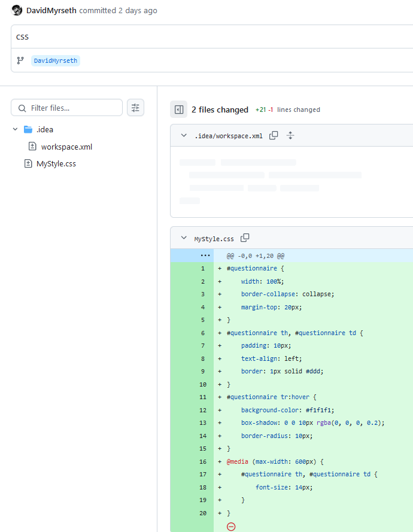The width and height of the screenshot is (413, 532).
Task: Collapse the MyStyle.css diff
Action: 184,238
